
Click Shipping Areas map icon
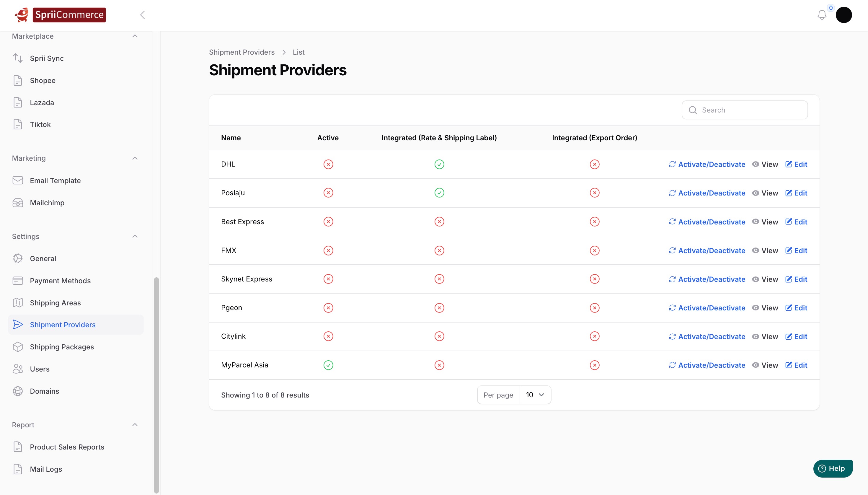click(18, 302)
